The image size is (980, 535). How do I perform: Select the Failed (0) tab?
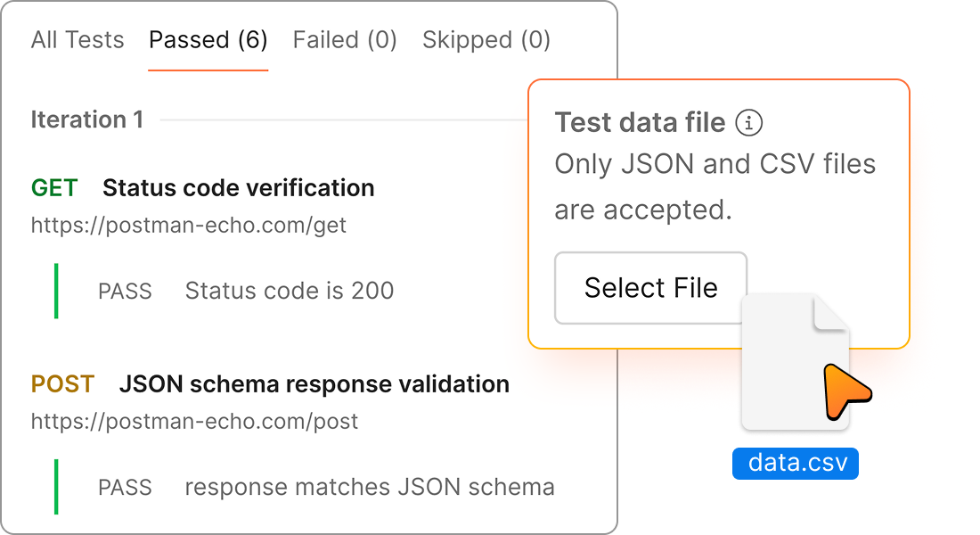[345, 40]
